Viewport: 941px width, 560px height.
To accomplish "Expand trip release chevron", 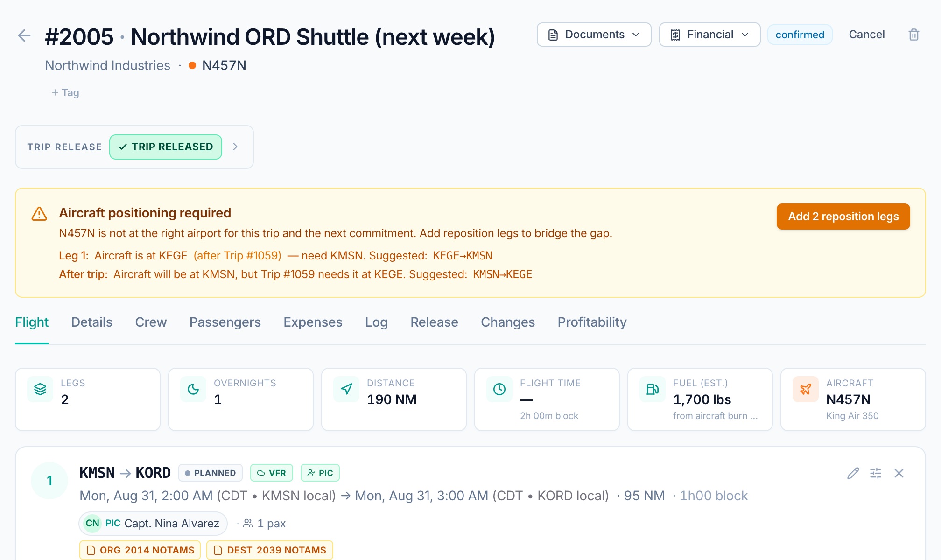I will pos(235,147).
